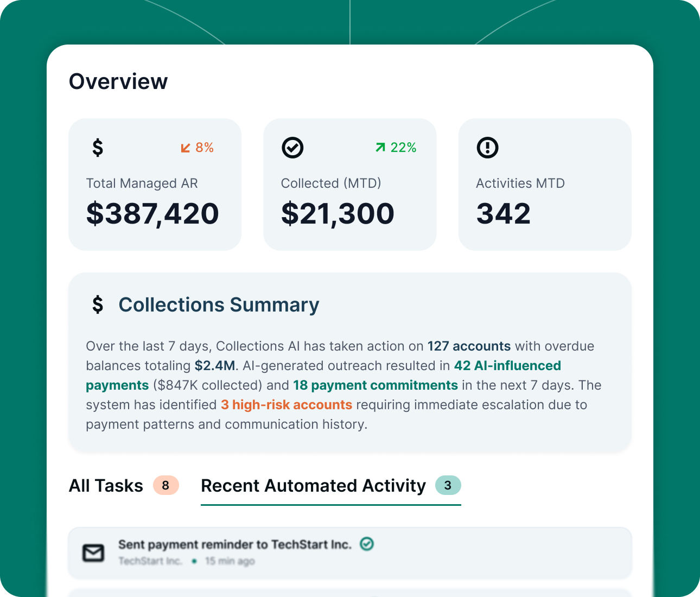Click the down-left arrow beside 8%
The width and height of the screenshot is (700, 597).
(x=186, y=148)
